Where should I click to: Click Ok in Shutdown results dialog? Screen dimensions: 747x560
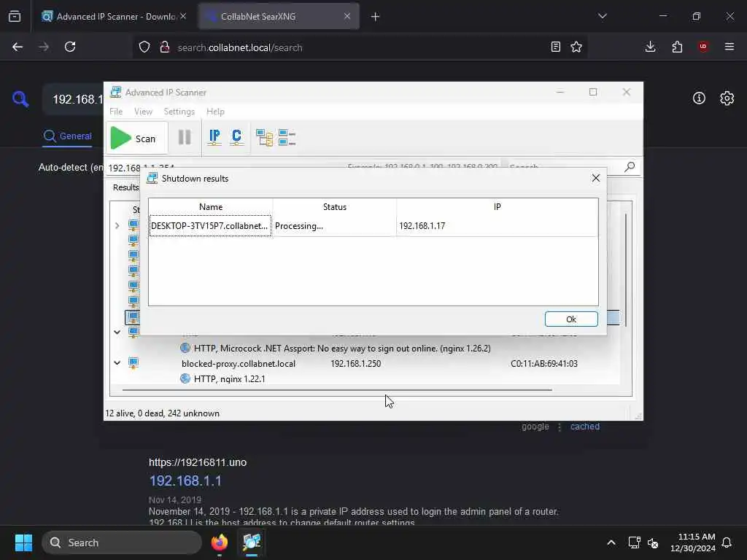pyautogui.click(x=571, y=319)
